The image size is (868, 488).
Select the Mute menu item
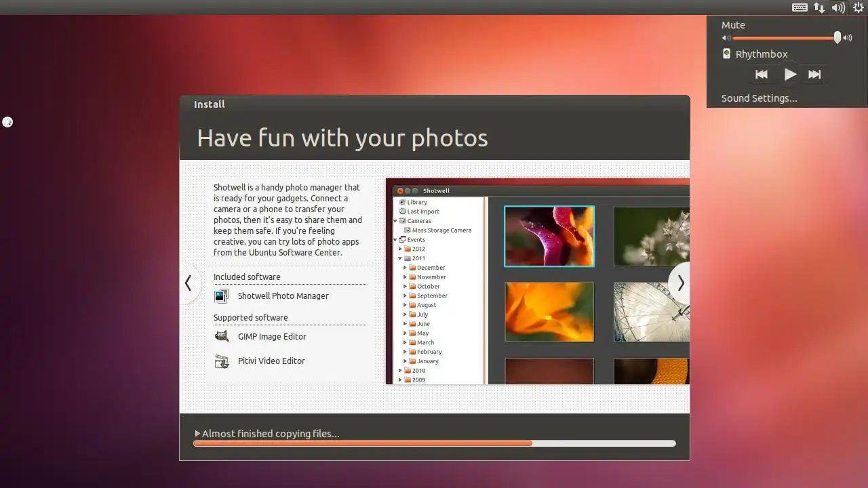733,25
